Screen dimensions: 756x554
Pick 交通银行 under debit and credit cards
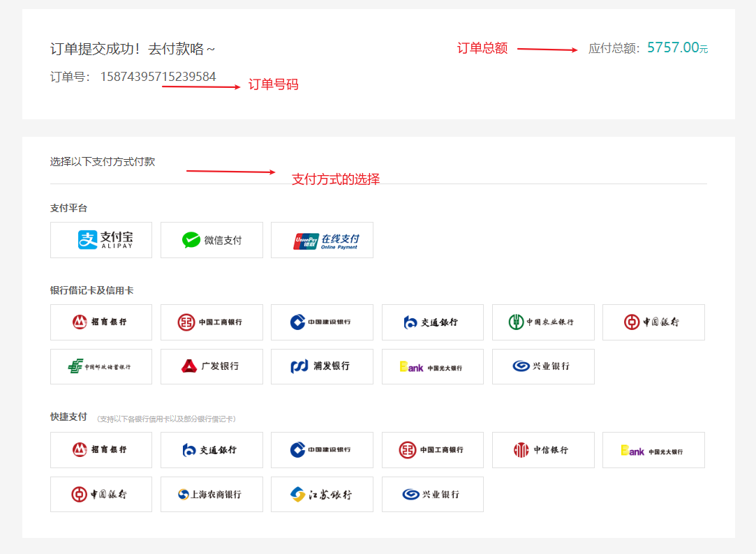[433, 322]
